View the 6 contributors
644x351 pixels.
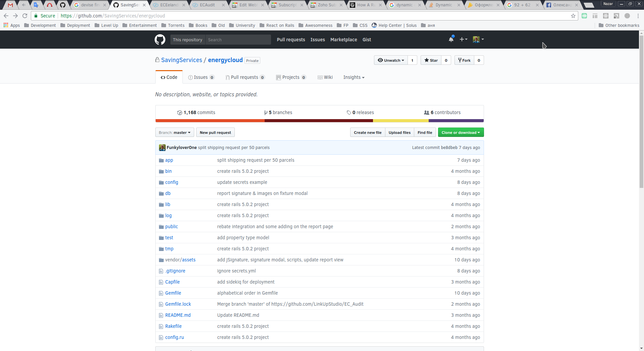coord(442,112)
